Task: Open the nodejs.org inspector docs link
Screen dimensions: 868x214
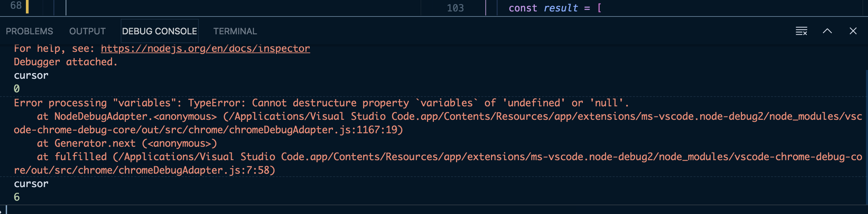Action: [205, 48]
